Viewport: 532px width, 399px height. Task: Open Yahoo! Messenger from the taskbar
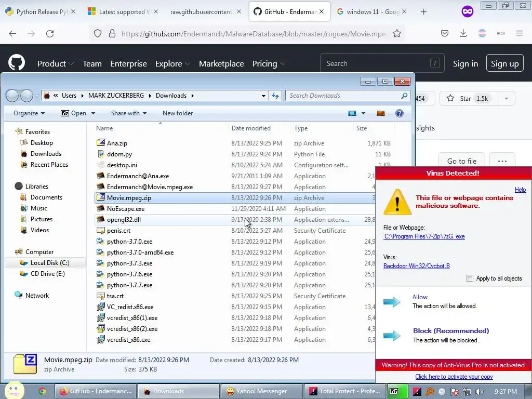[x=261, y=391]
